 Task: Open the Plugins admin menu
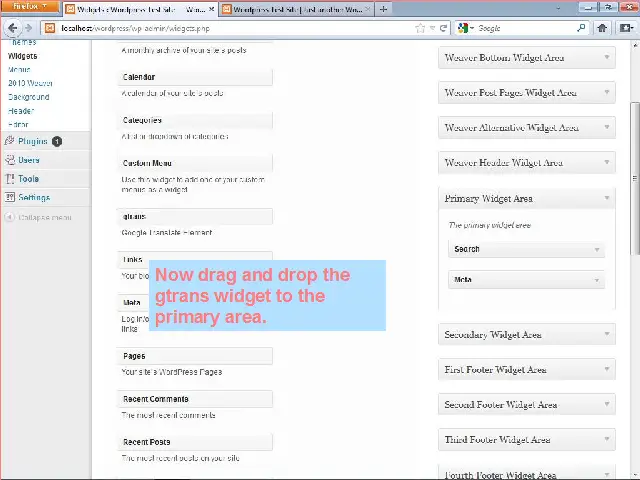coord(33,141)
